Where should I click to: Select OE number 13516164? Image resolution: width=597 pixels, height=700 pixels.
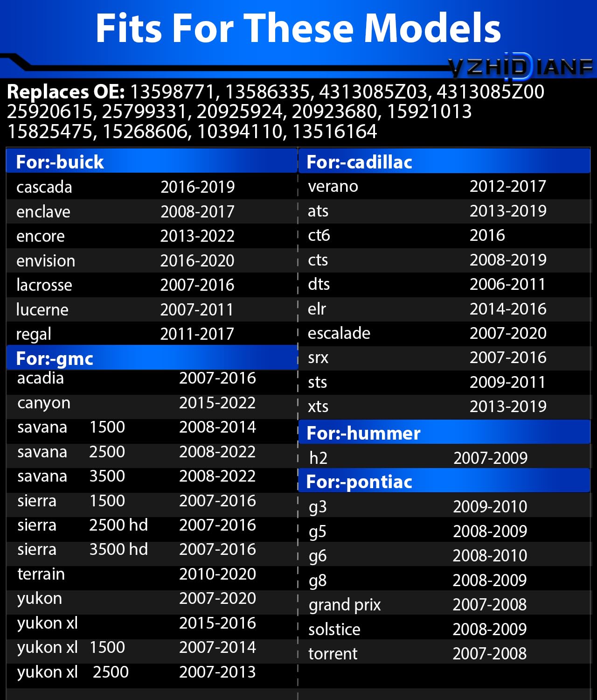[334, 132]
